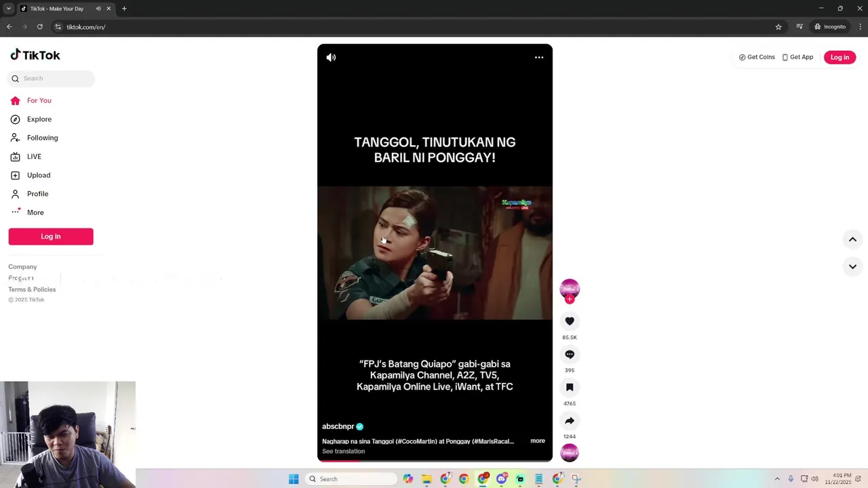Click the sidebar Log in button
This screenshot has width=868, height=488.
(51, 237)
